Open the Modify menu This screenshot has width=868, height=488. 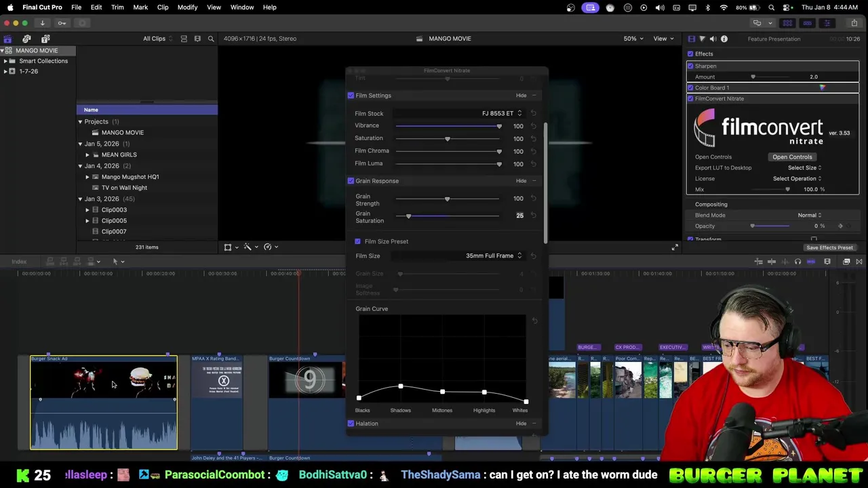click(187, 7)
